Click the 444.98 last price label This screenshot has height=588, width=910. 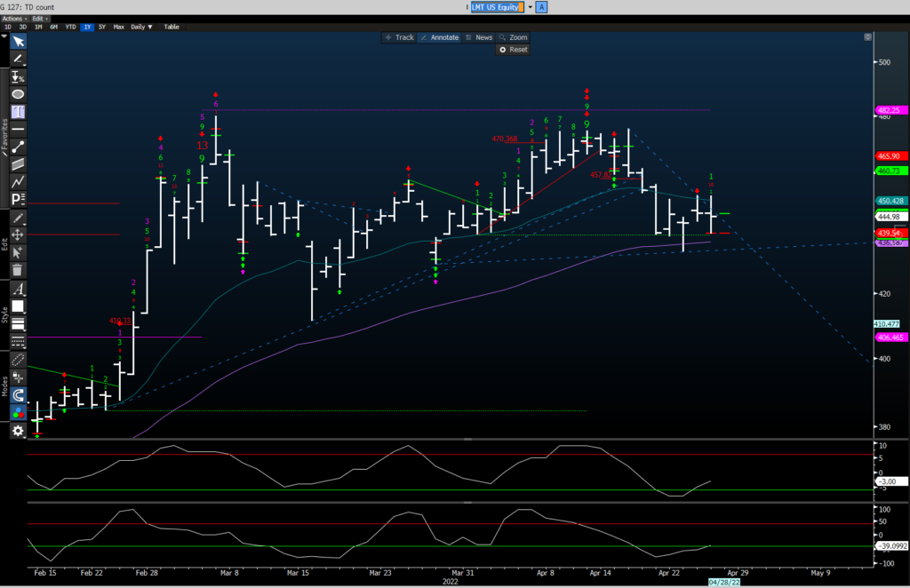tap(890, 217)
